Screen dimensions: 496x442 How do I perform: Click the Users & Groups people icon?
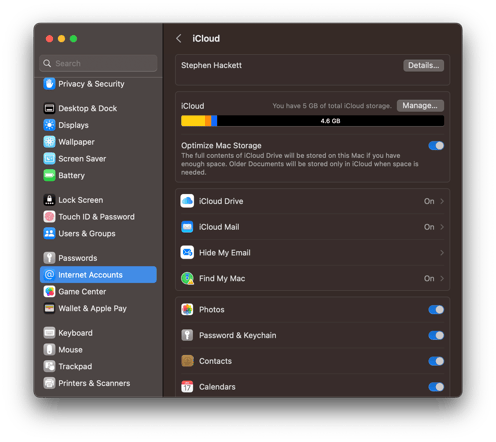tap(49, 233)
